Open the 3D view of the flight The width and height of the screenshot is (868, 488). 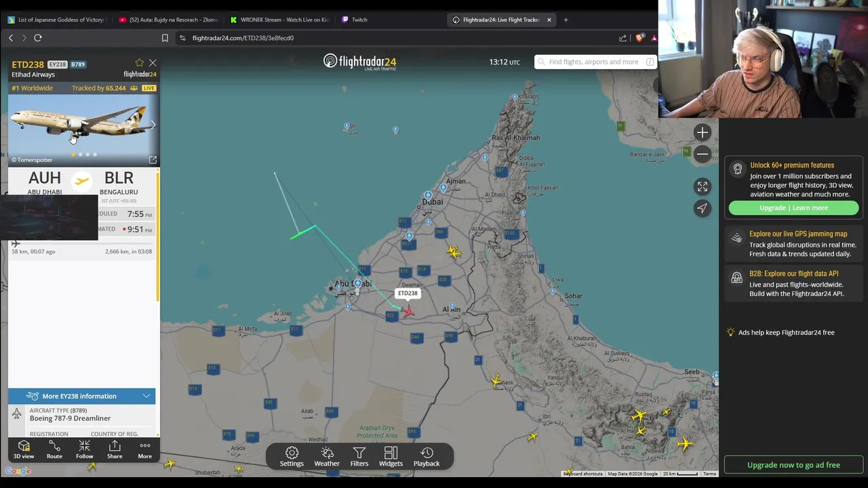click(24, 449)
